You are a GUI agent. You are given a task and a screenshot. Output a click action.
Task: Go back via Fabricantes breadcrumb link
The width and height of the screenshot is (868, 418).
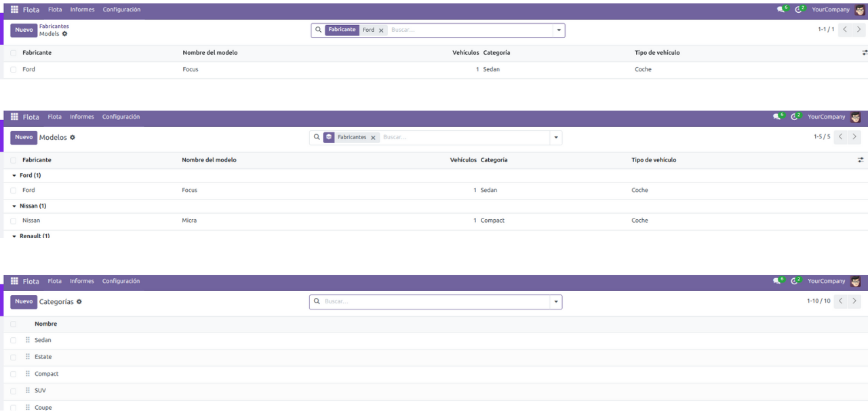click(x=54, y=26)
